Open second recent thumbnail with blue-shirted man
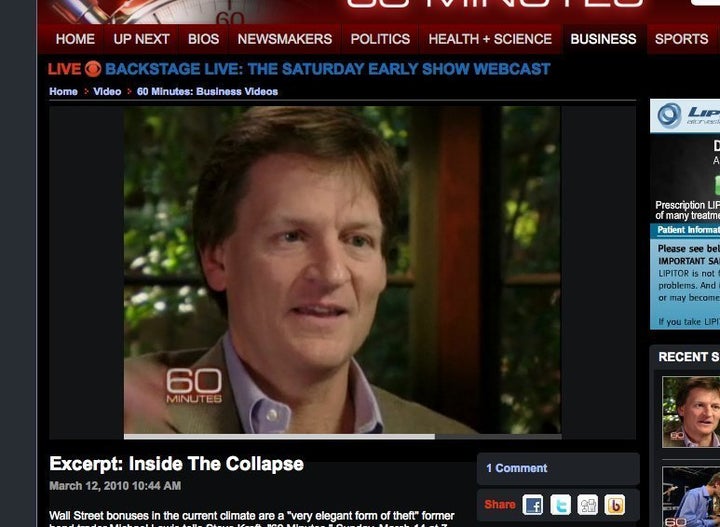720x527 pixels. (x=691, y=497)
